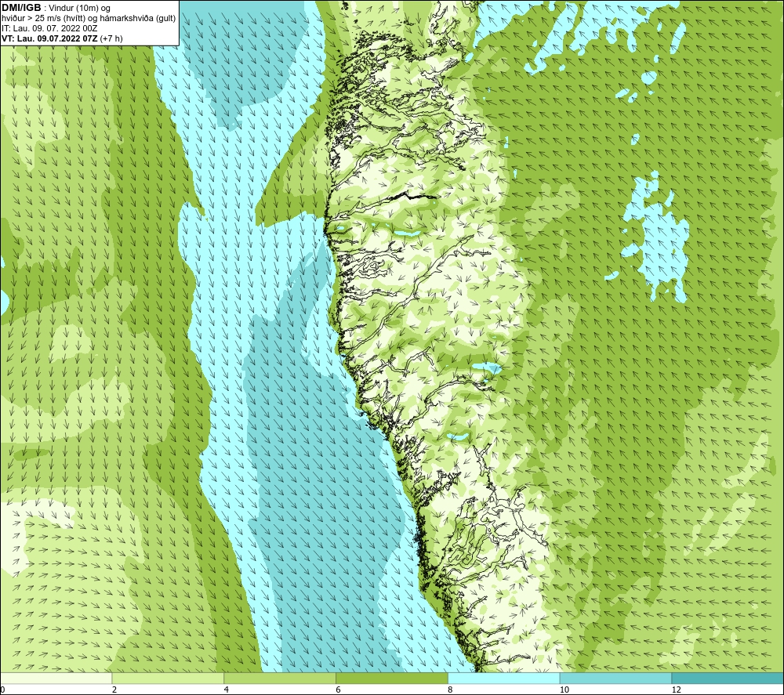The height and width of the screenshot is (695, 784).
Task: Click the 'hviður > 25 m/s' legend line
Action: point(89,18)
